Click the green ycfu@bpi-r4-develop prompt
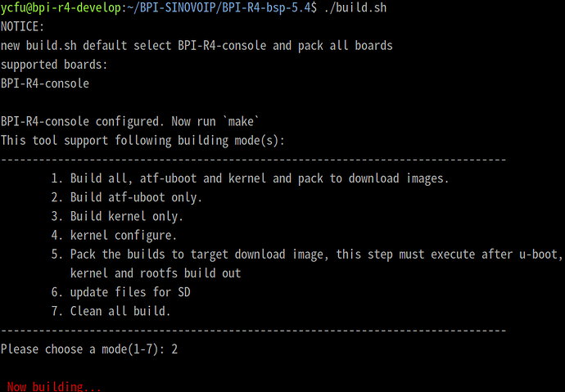The height and width of the screenshot is (392, 565). (61, 7)
